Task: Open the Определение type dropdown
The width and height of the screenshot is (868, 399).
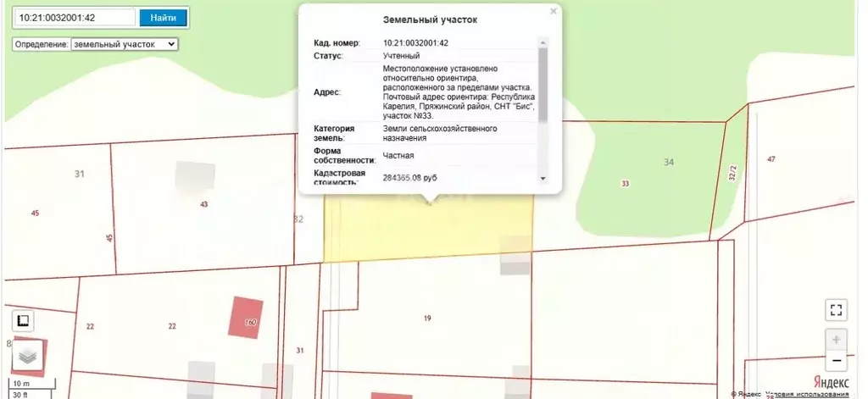Action: click(x=125, y=44)
